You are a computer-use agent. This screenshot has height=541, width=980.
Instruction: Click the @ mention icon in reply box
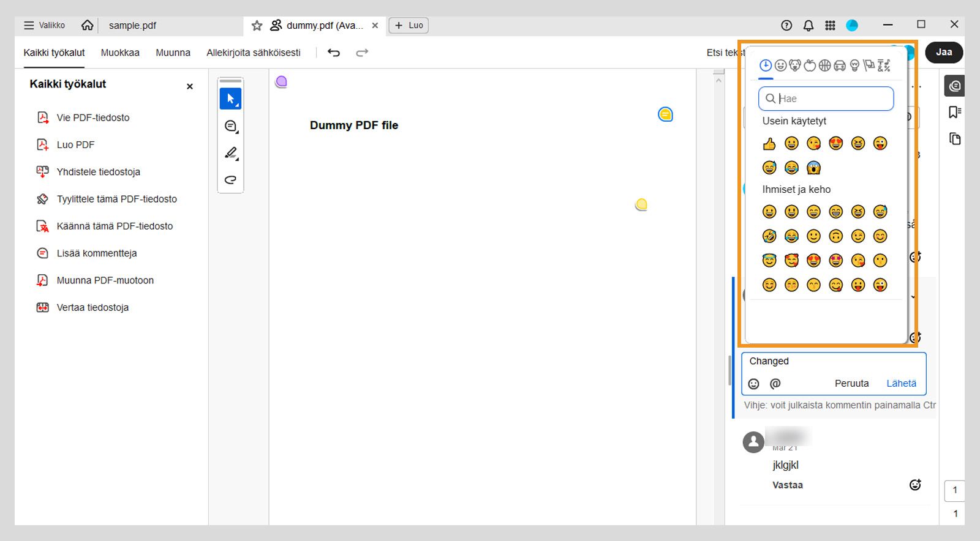coord(775,384)
